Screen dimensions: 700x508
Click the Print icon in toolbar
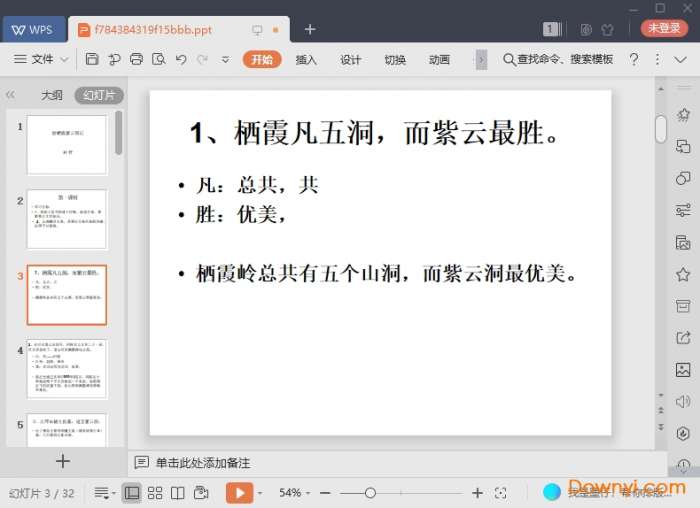[136, 60]
